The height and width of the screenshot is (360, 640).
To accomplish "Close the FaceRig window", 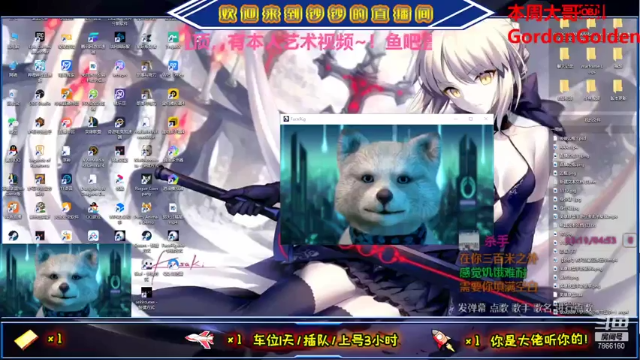I will tap(486, 119).
